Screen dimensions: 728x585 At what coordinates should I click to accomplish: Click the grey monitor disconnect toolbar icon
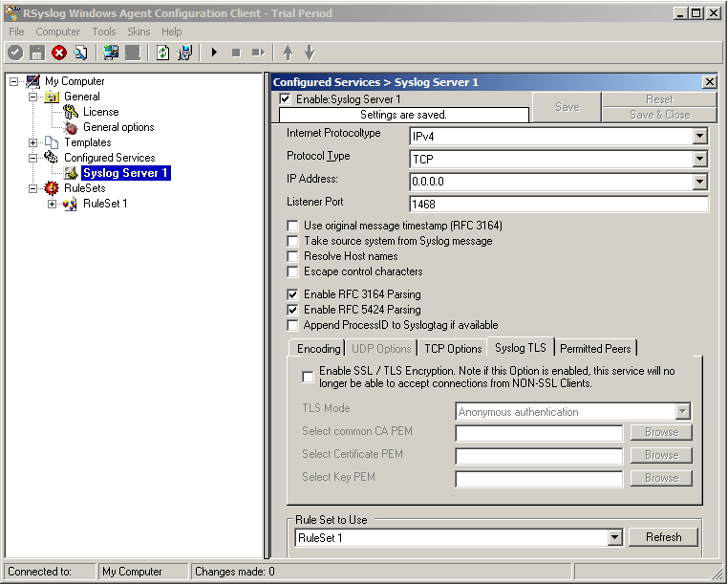coord(133,53)
